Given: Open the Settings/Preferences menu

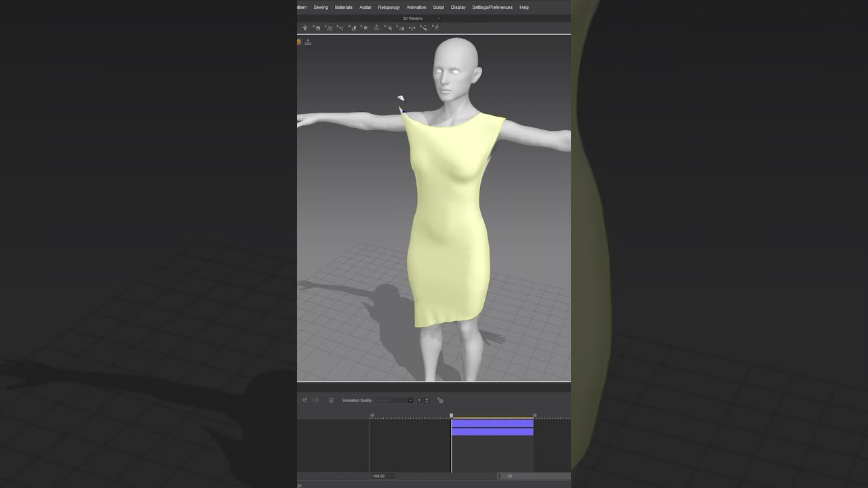Looking at the screenshot, I should click(x=492, y=7).
